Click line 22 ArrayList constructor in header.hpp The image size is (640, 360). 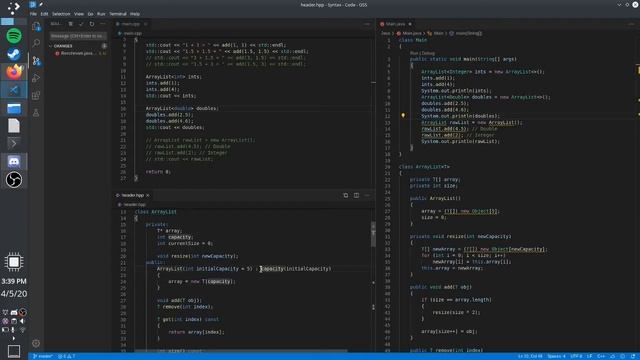tap(244, 269)
